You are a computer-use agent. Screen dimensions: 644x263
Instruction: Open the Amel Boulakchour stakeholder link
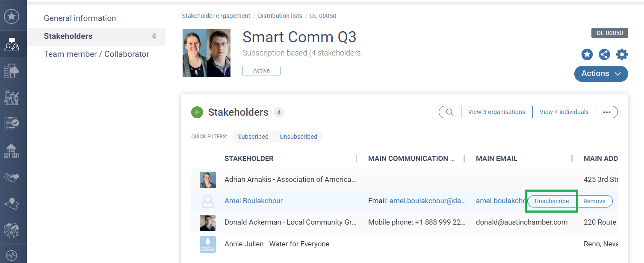(x=254, y=201)
